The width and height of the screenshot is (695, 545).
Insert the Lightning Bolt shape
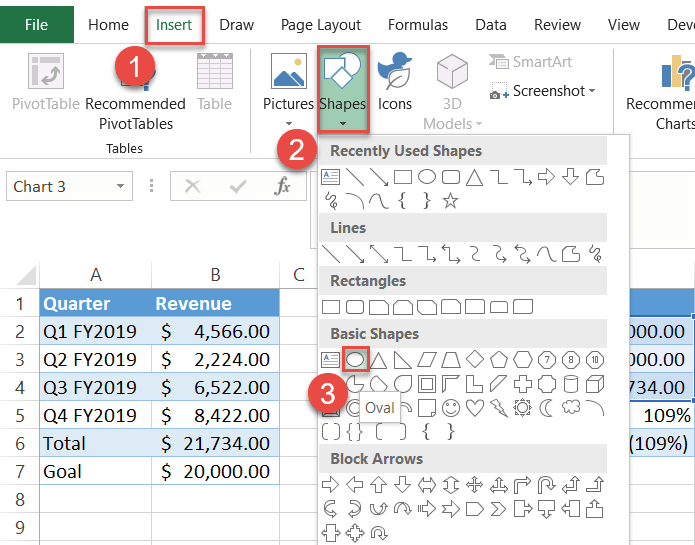point(499,408)
